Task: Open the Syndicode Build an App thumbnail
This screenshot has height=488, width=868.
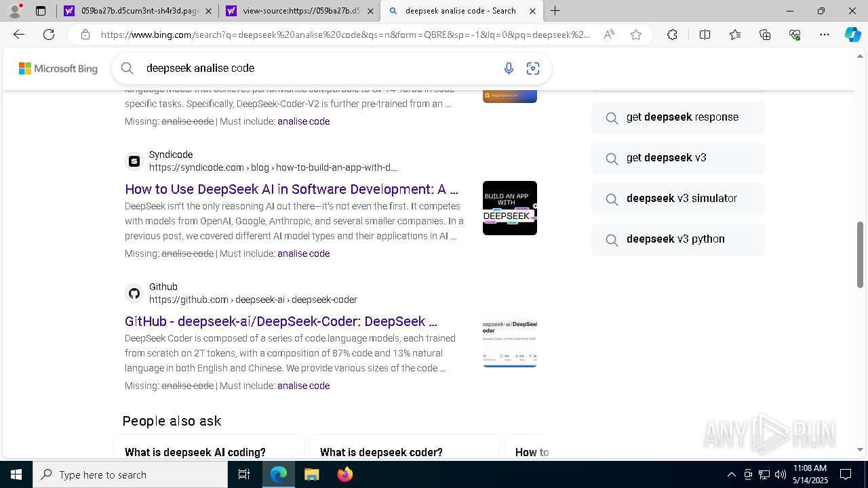Action: (510, 208)
